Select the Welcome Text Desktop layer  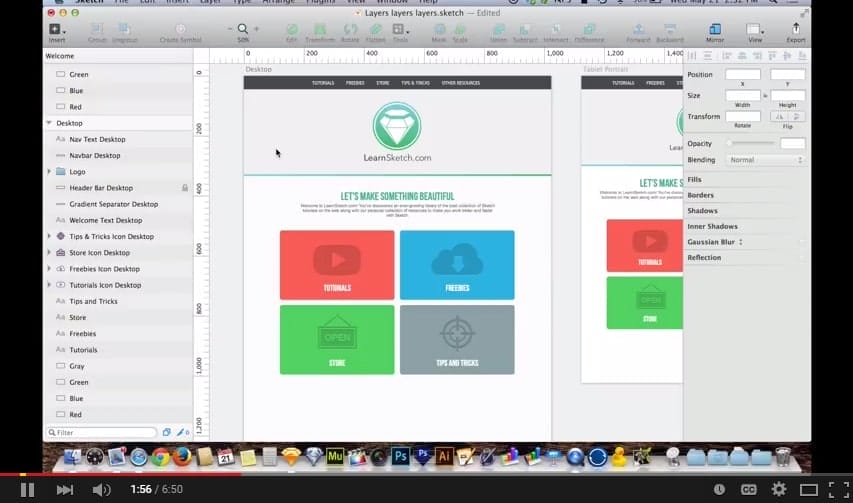pos(118,220)
